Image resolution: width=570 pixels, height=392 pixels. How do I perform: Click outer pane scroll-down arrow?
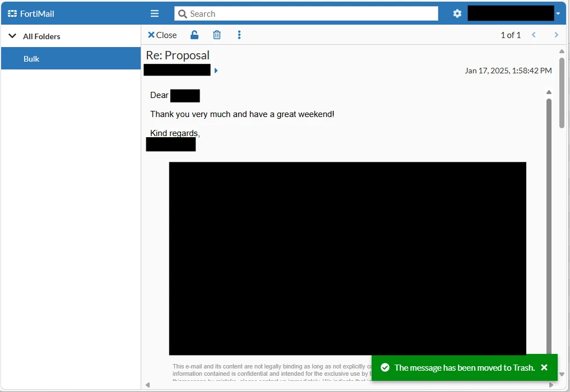(x=562, y=374)
